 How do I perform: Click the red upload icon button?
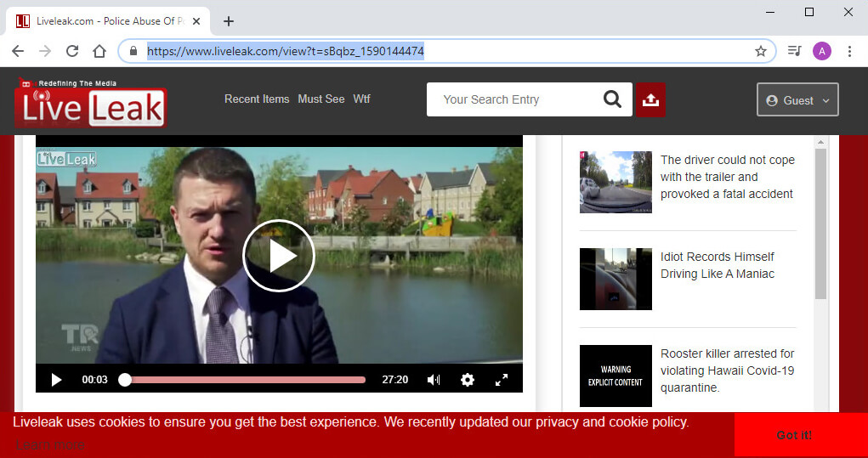pos(650,99)
